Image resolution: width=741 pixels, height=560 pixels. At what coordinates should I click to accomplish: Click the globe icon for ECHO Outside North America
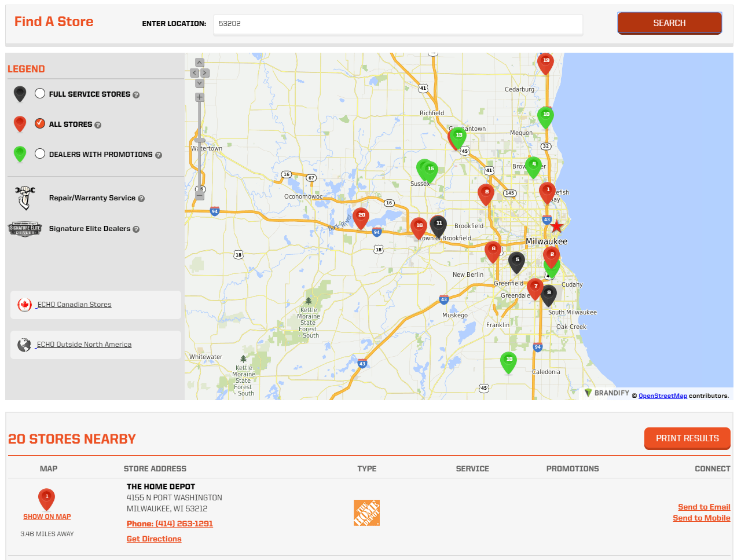tap(24, 344)
